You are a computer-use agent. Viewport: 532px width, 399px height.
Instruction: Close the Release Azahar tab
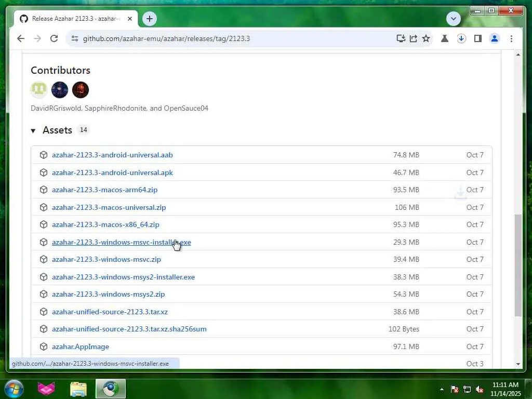coord(129,19)
